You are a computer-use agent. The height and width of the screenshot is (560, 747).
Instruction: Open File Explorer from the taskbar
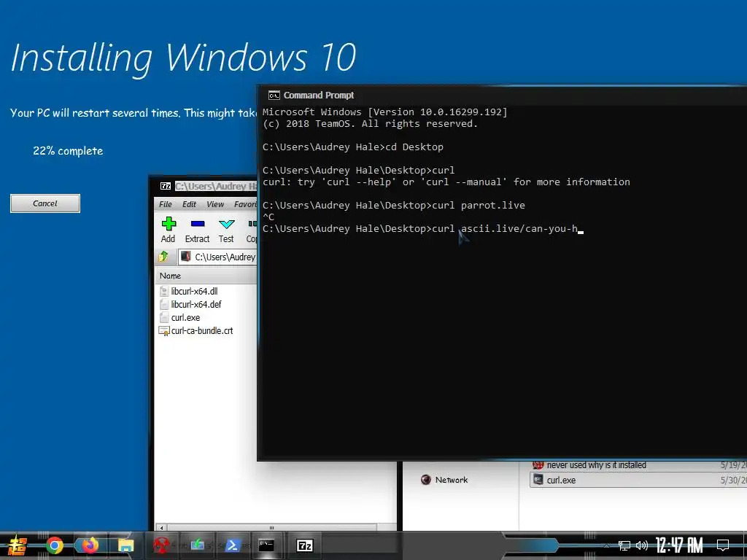coord(126,545)
